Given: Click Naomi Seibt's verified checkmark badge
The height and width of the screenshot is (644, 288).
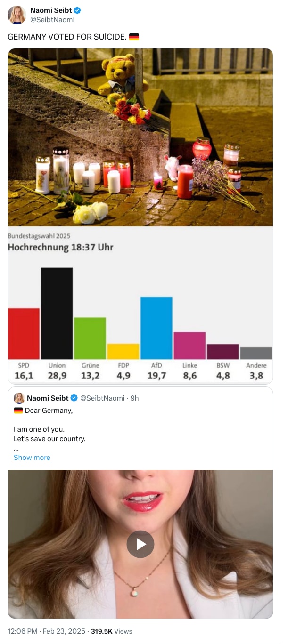Looking at the screenshot, I should click(77, 9).
